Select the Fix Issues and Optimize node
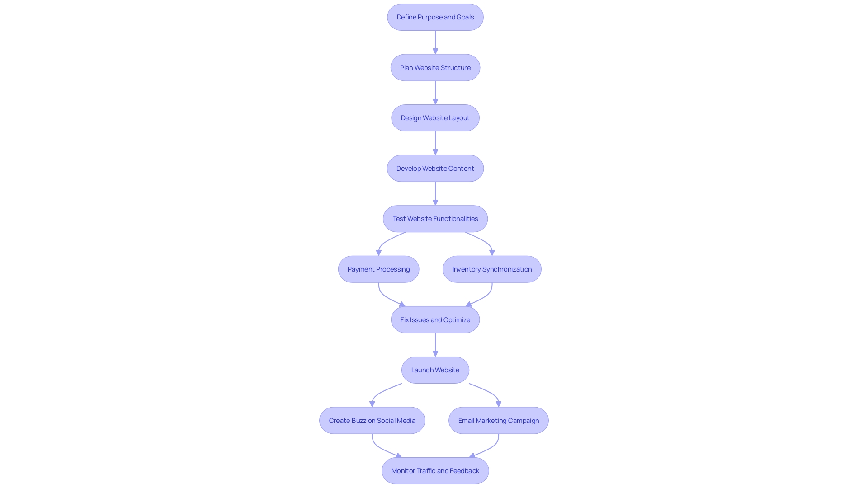This screenshot has height=488, width=868. tap(435, 319)
